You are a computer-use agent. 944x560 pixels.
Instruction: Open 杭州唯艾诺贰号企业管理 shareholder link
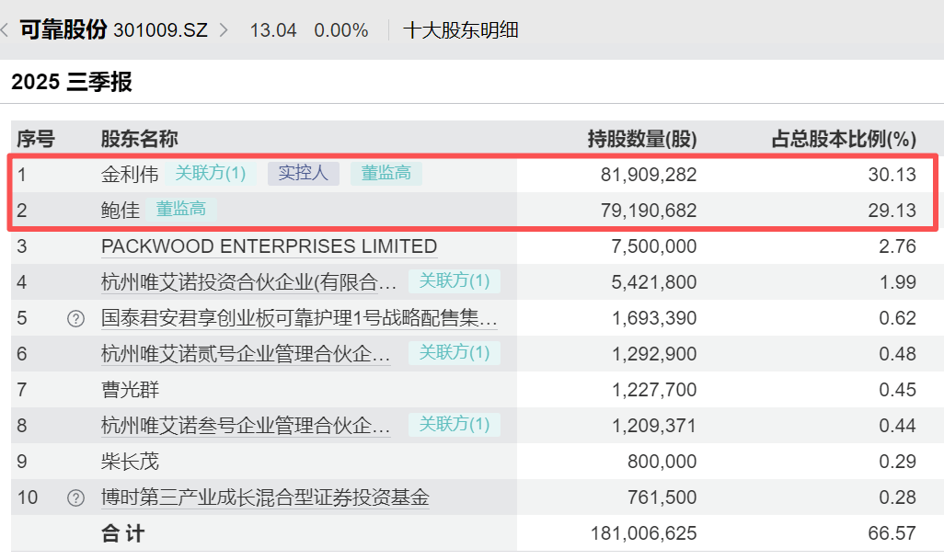(246, 354)
